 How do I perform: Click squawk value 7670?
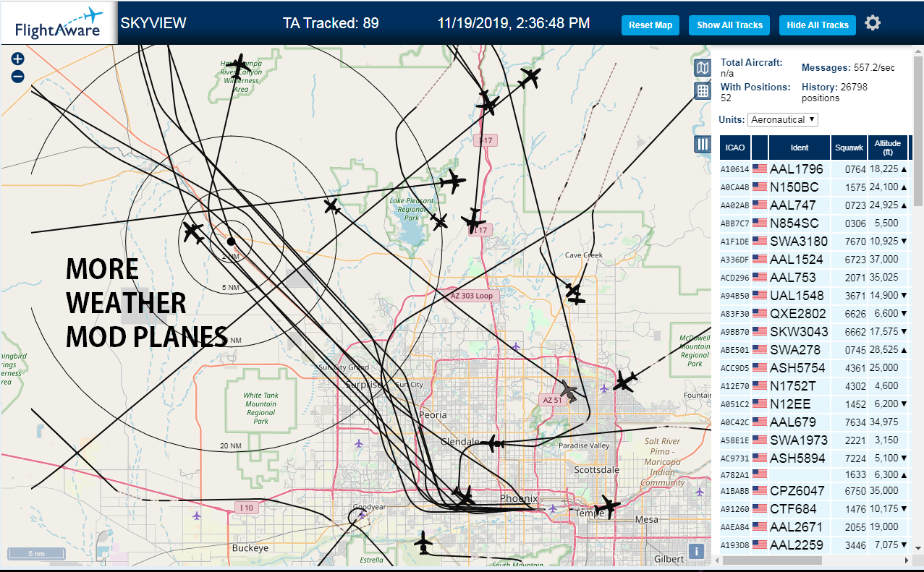(x=855, y=242)
